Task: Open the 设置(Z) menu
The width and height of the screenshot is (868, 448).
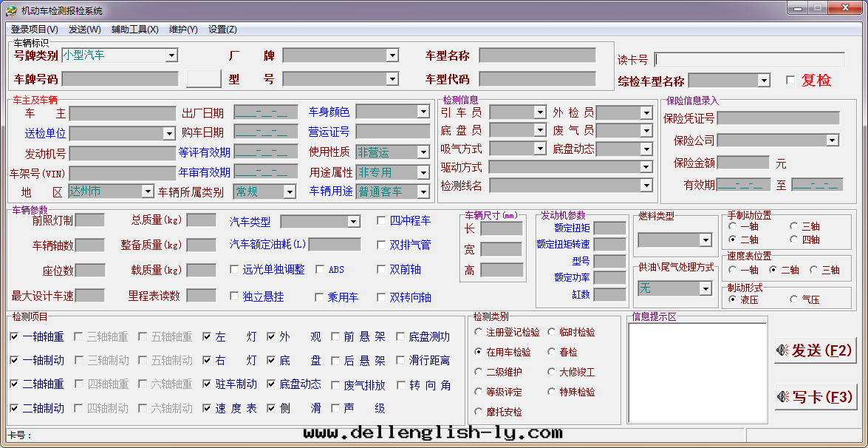Action: tap(222, 30)
